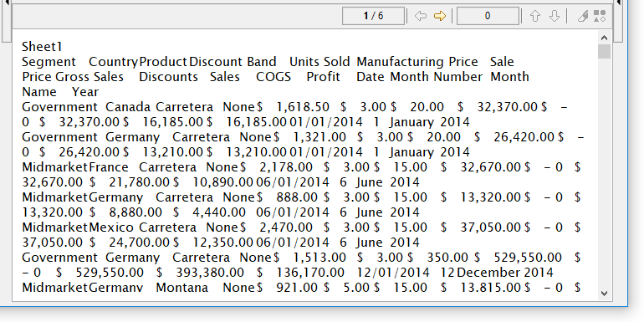The image size is (644, 322).
Task: Go to next page with orange arrow
Action: pyautogui.click(x=439, y=16)
